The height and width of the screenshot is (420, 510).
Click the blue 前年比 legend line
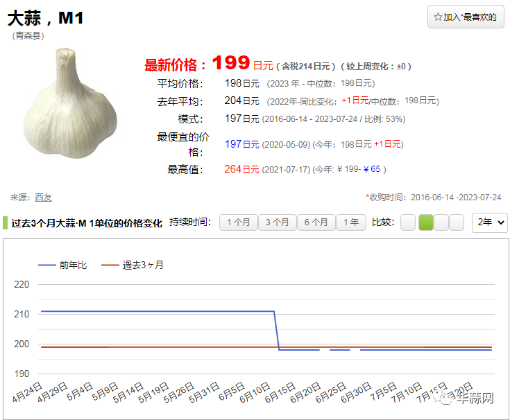click(x=46, y=265)
